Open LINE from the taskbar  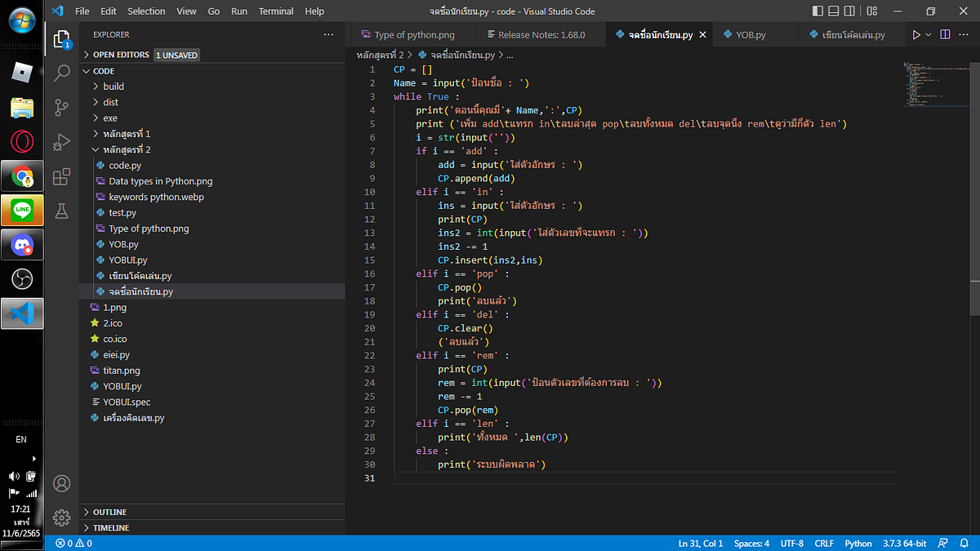[x=22, y=210]
